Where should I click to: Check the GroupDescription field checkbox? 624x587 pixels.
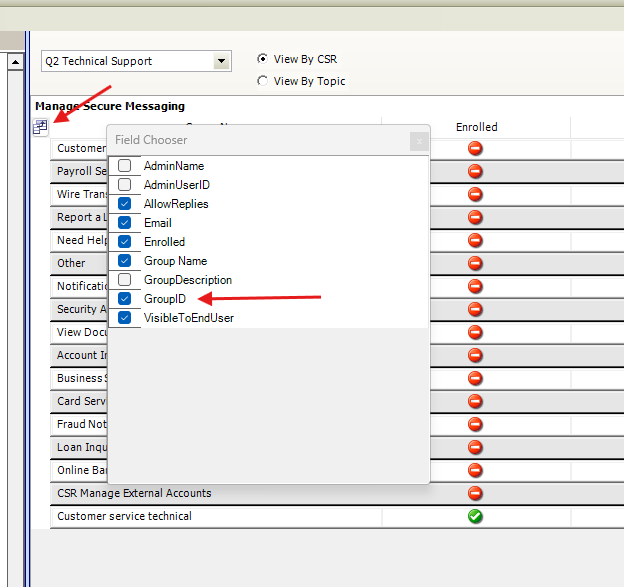(x=125, y=280)
